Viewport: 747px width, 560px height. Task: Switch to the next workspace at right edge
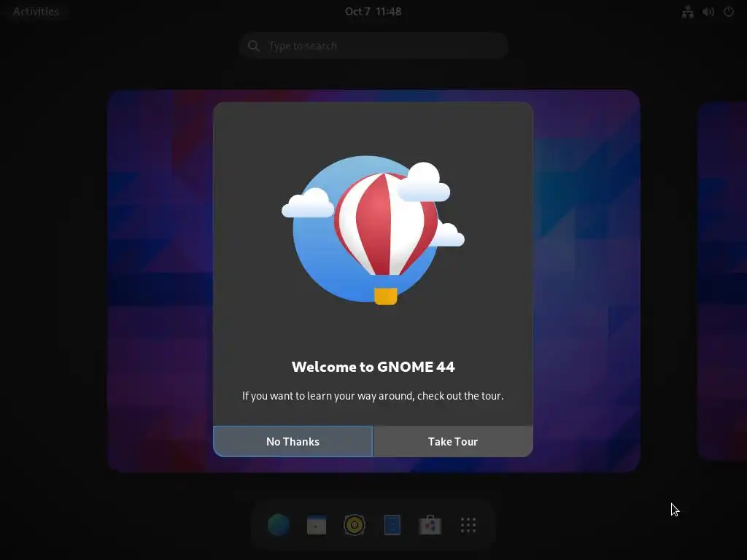tap(722, 281)
